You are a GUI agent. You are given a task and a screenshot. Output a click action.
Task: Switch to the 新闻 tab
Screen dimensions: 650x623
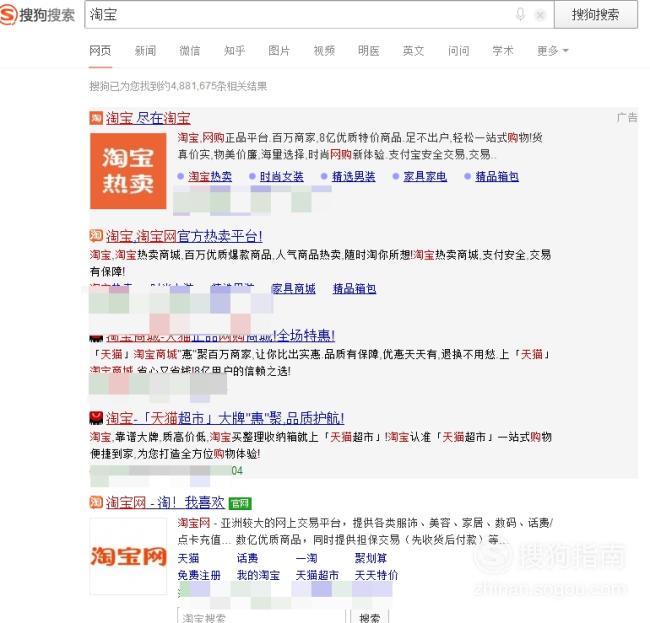coord(145,51)
